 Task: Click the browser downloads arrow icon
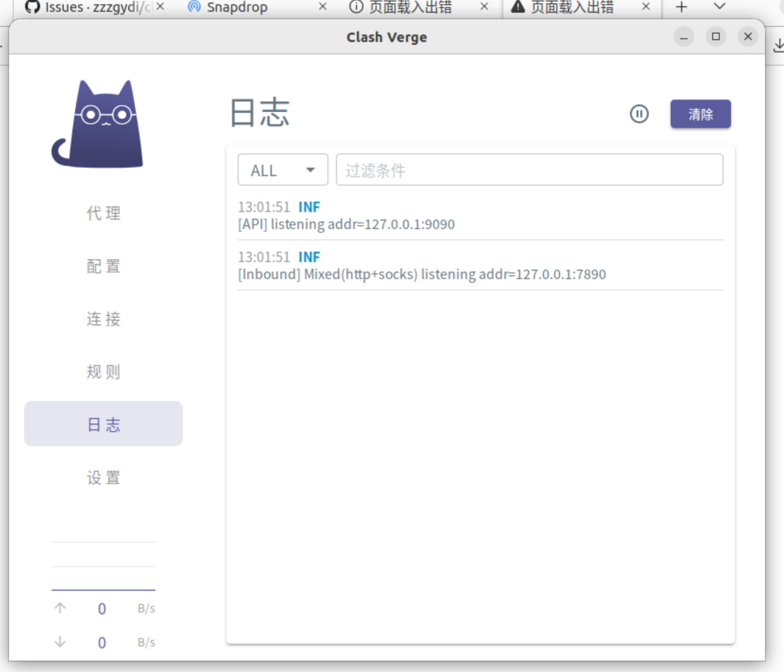[x=778, y=45]
